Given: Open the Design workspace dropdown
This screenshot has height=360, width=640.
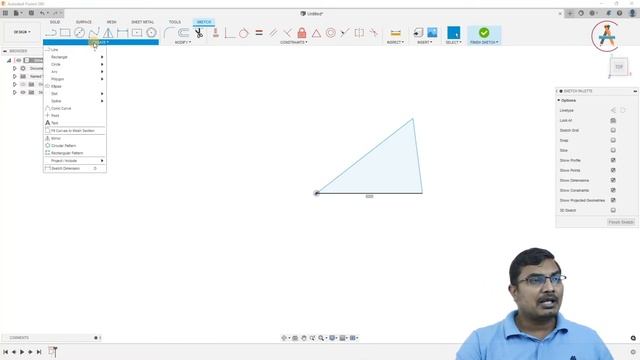Looking at the screenshot, I should (x=22, y=32).
